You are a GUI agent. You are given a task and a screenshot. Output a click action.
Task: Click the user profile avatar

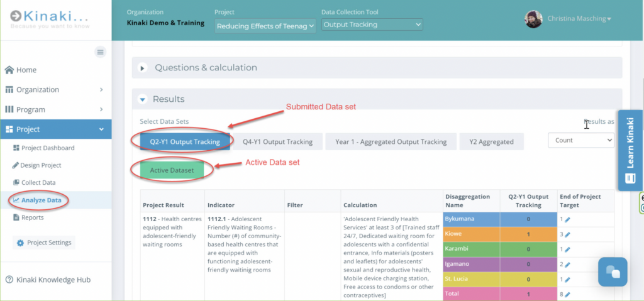point(533,19)
